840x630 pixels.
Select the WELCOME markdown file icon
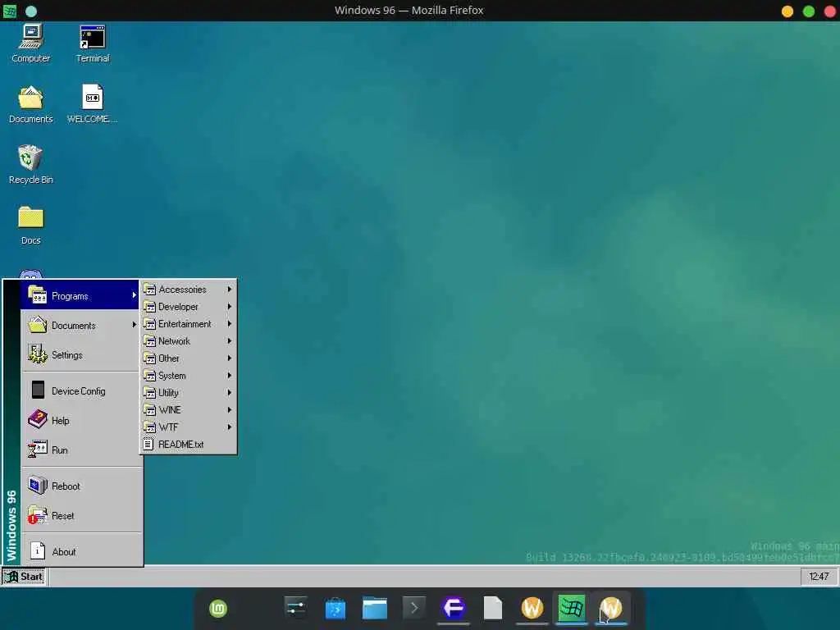coord(92,105)
